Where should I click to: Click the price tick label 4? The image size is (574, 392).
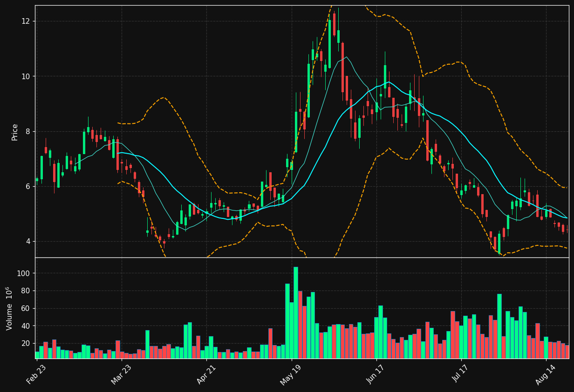point(27,241)
